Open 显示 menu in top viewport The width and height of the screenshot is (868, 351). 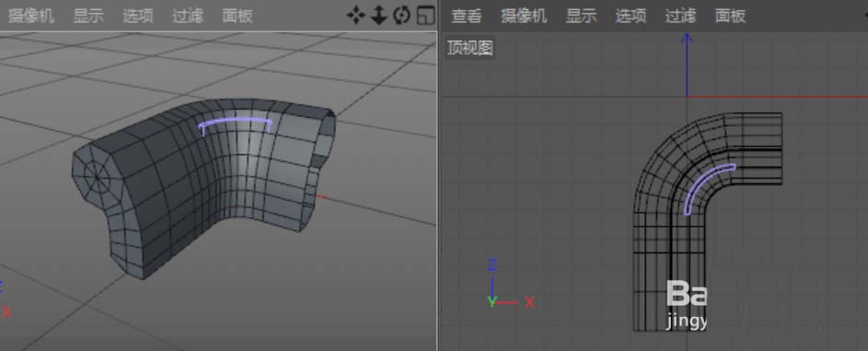pyautogui.click(x=581, y=16)
